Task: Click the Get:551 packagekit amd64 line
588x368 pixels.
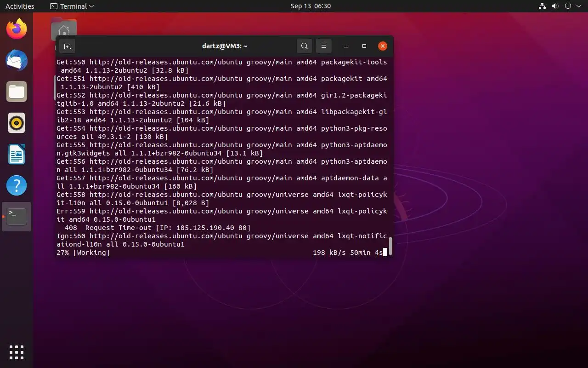Action: pos(222,83)
